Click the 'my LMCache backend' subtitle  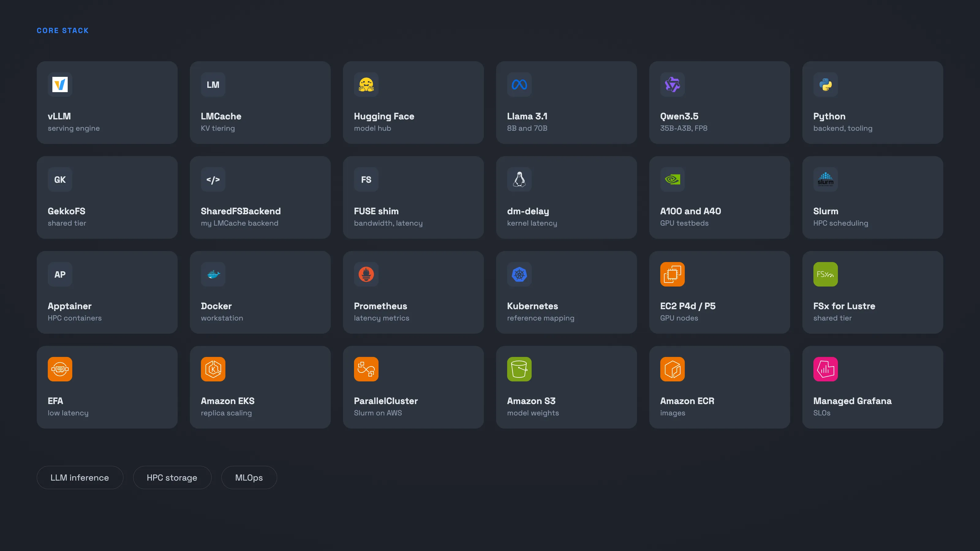pos(240,223)
